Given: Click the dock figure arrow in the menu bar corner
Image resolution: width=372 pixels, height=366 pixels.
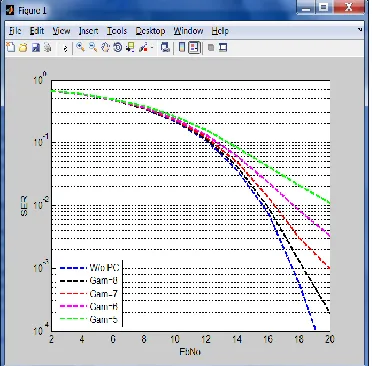Looking at the screenshot, I should (360, 30).
